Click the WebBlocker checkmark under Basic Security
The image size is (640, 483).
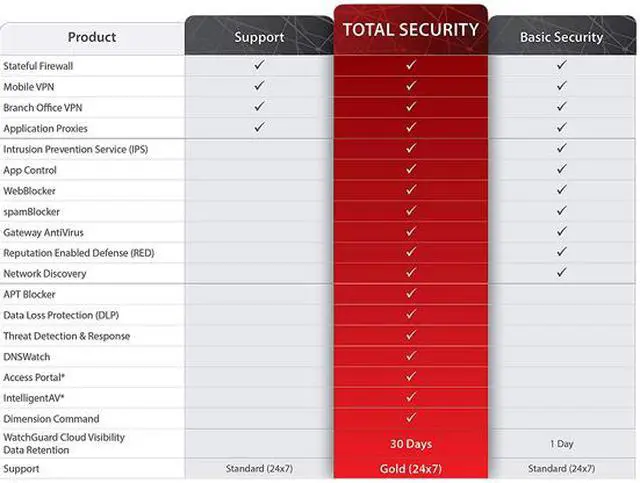click(x=562, y=190)
